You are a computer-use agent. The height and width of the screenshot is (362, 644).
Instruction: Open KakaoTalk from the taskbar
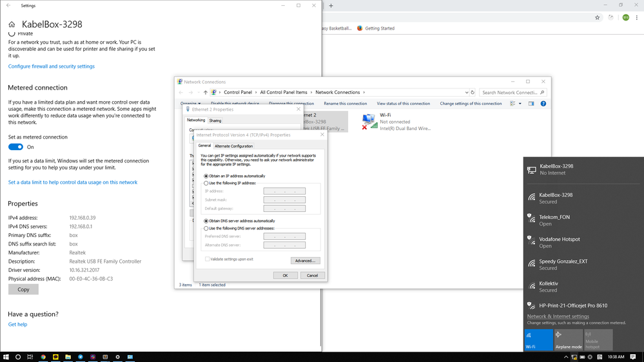(55, 357)
